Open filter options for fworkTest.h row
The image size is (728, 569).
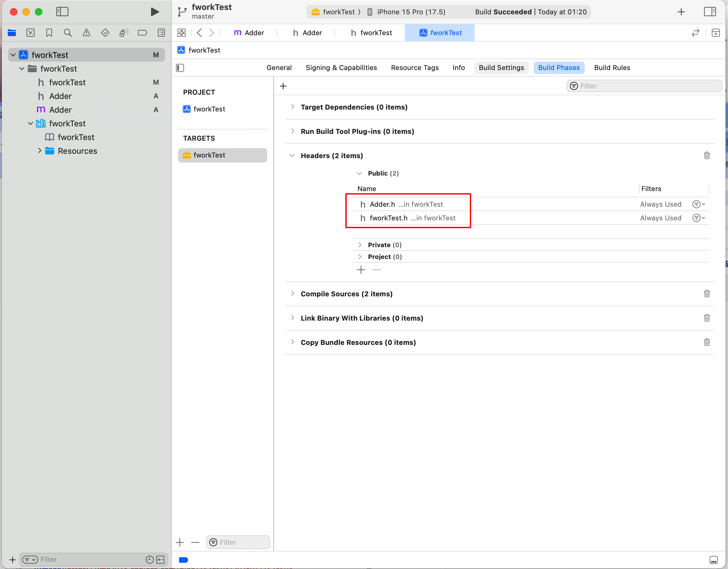[x=699, y=218]
